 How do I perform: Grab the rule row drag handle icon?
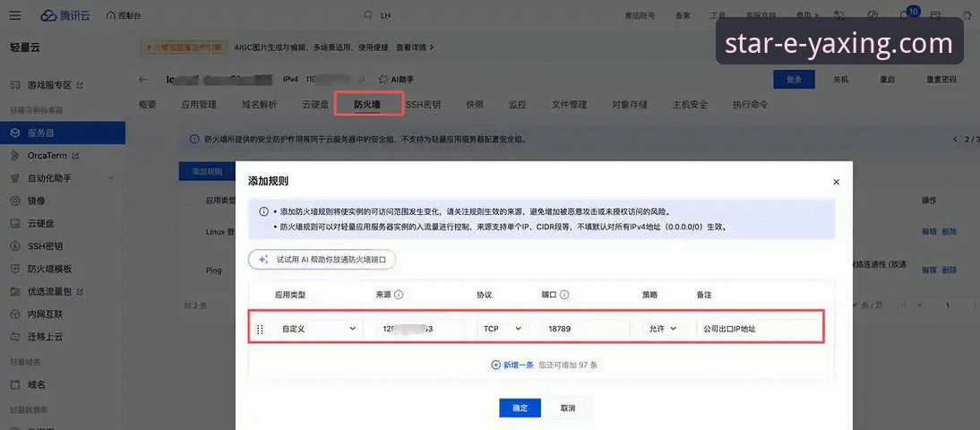tap(260, 329)
